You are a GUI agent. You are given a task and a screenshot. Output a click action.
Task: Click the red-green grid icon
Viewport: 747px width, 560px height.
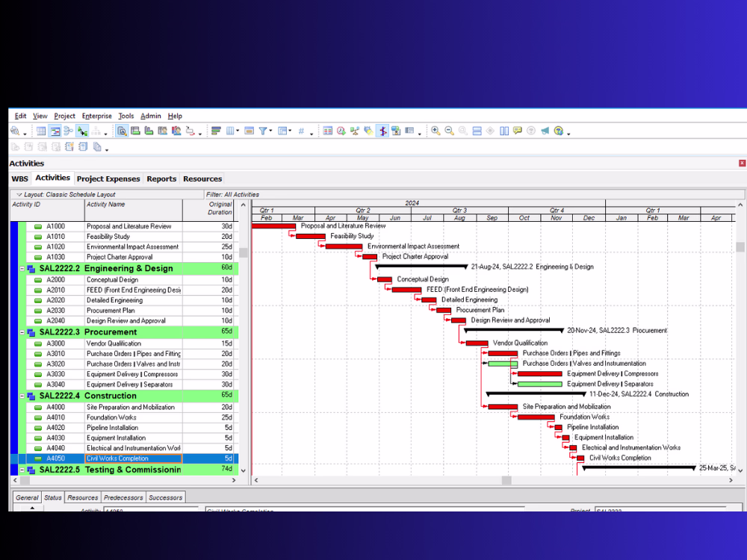pyautogui.click(x=327, y=131)
